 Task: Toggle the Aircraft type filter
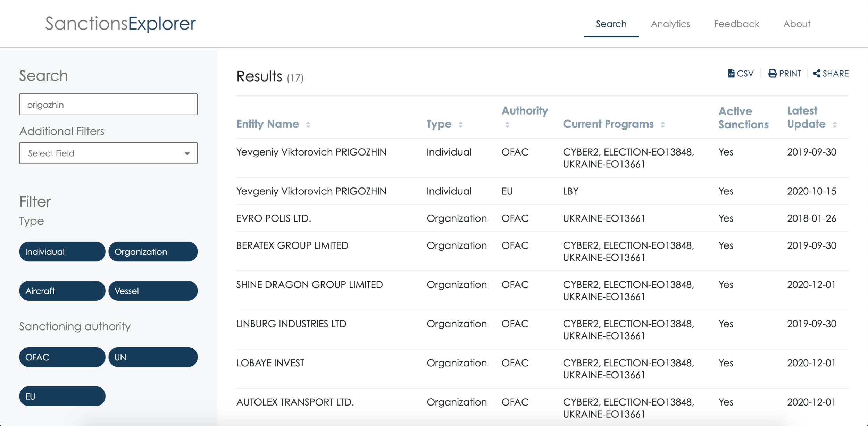[62, 291]
